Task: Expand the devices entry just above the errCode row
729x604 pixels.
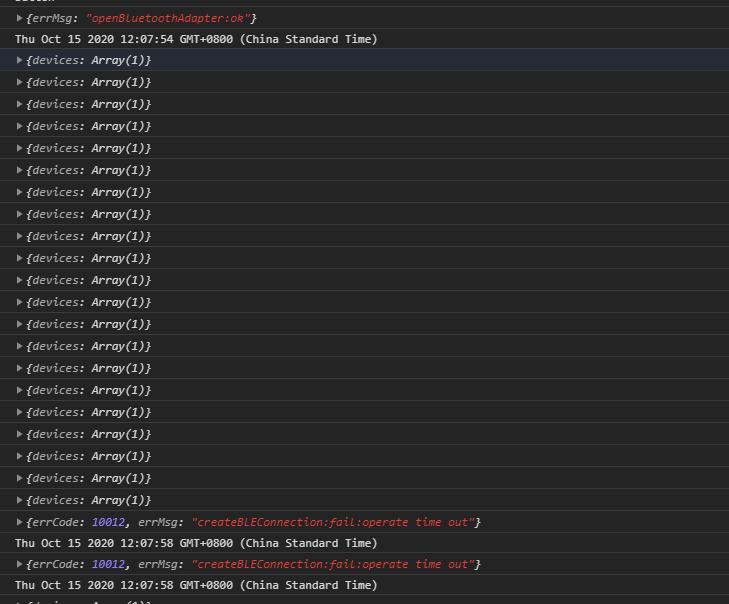Action: coord(19,500)
